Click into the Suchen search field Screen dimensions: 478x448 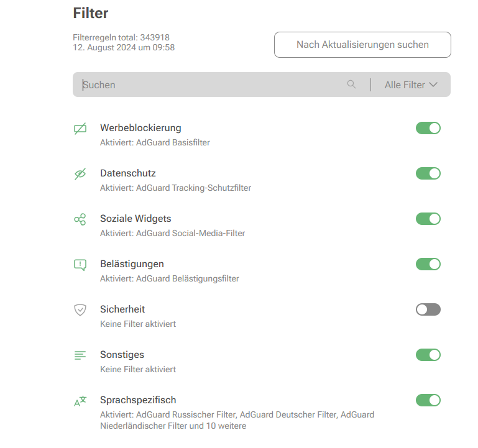211,85
